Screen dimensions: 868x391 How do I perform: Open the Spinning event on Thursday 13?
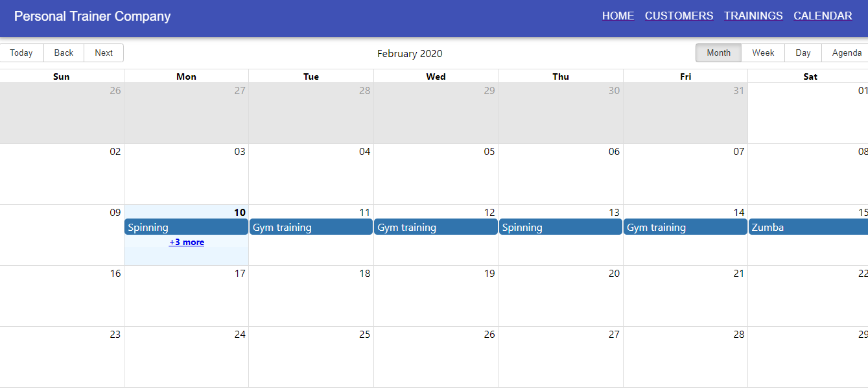tap(561, 227)
